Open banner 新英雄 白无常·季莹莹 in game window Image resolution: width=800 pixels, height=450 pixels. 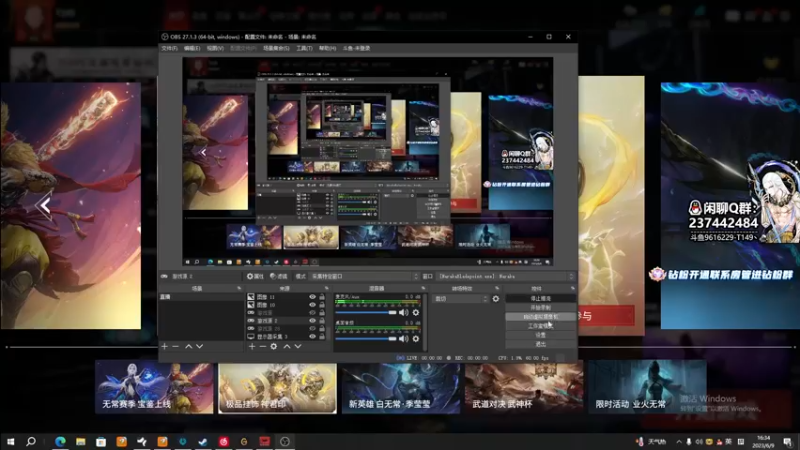(401, 387)
